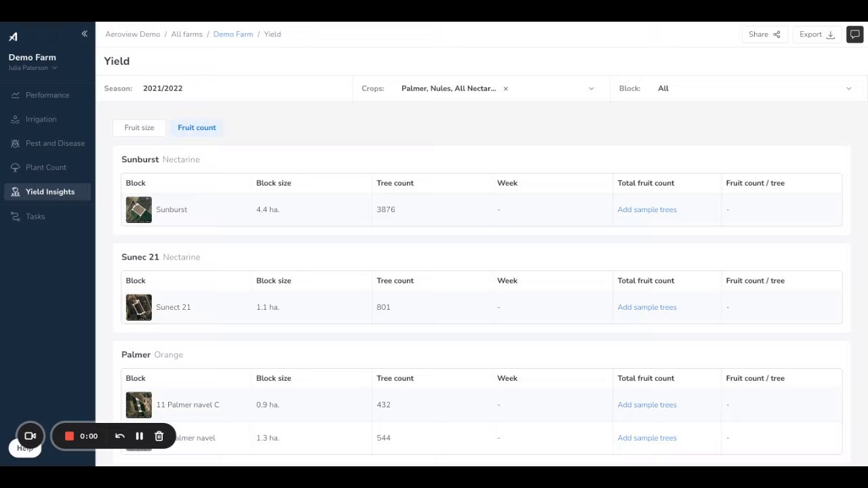The image size is (868, 488).
Task: Click Demo Farm title in sidebar
Action: 33,58
